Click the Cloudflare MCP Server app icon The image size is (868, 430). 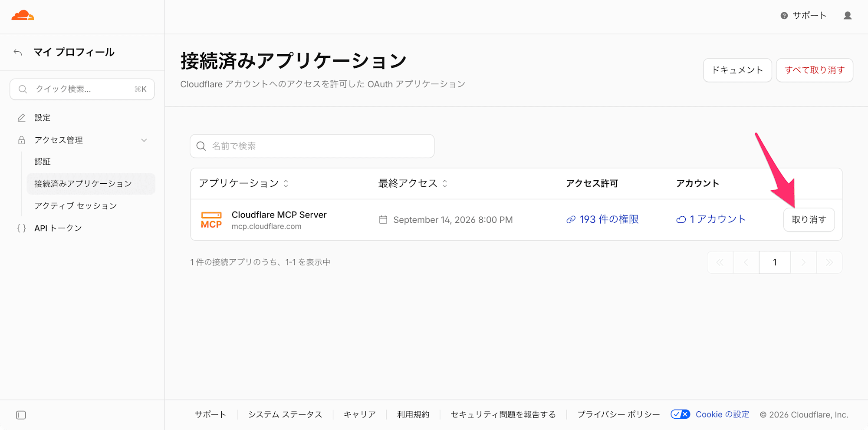tap(211, 220)
